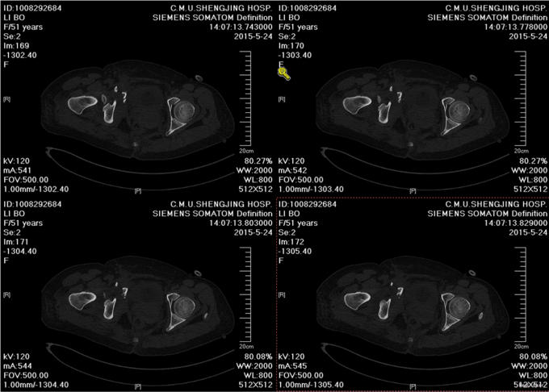Click the [P] orientation marker in slice Im:171
Image resolution: width=549 pixels, height=392 pixels.
click(136, 386)
